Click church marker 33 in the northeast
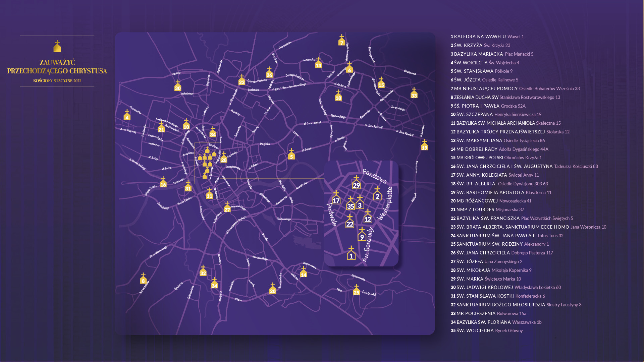 [x=414, y=94]
